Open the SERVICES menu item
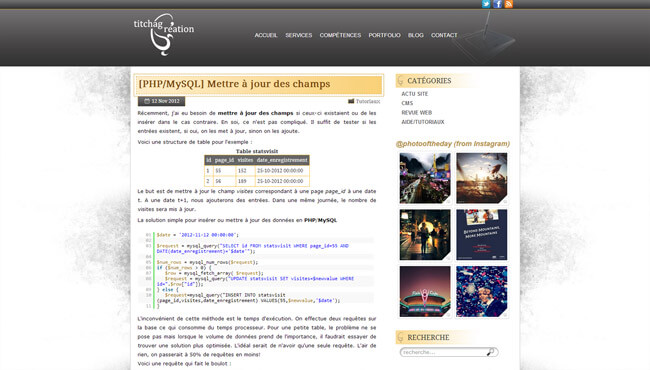The height and width of the screenshot is (370, 650). 298,35
